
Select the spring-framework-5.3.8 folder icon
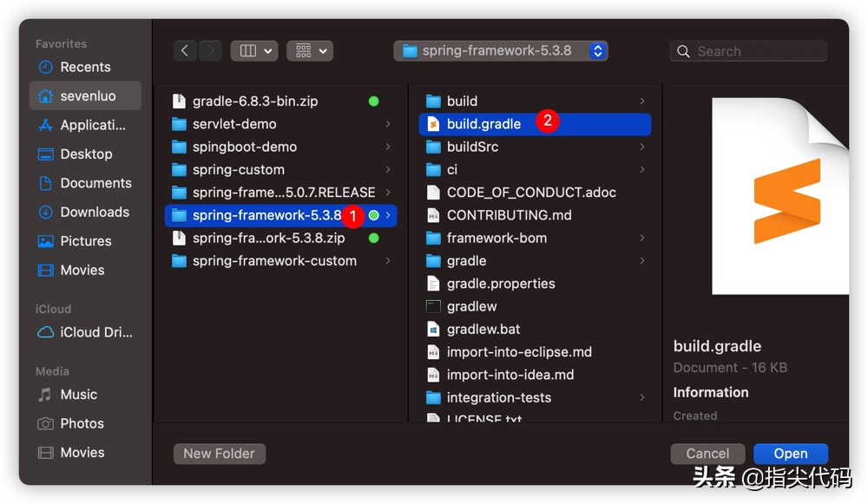point(179,215)
